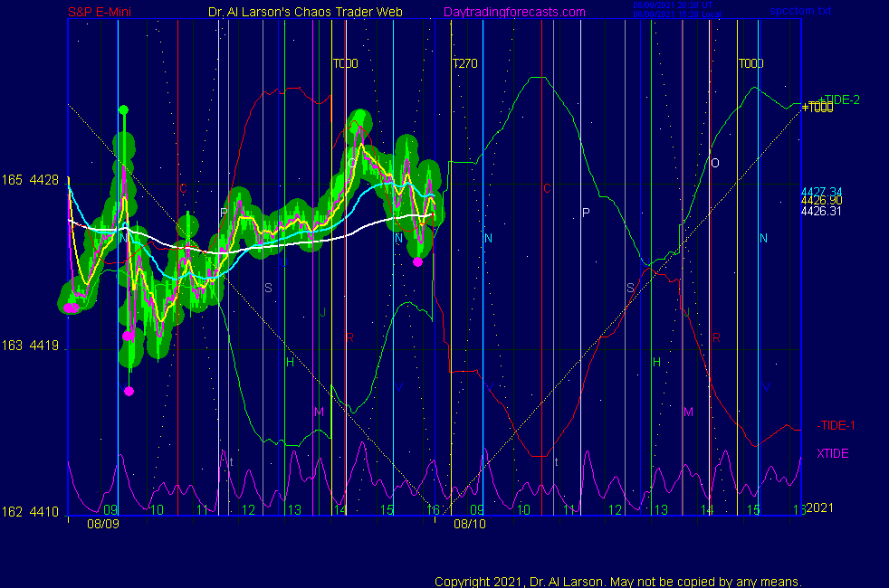Open the Daytradingforecasts.com link text

(514, 12)
